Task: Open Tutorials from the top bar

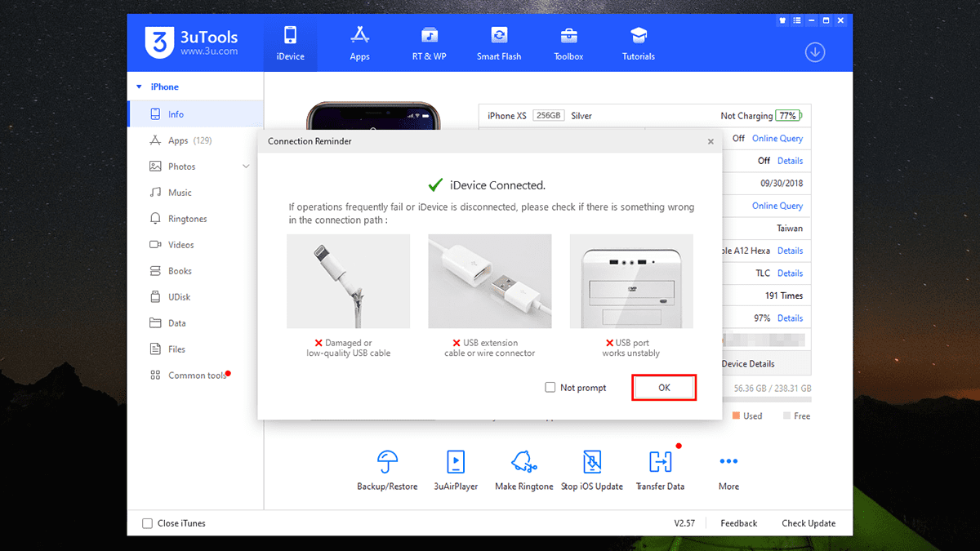Action: point(638,42)
